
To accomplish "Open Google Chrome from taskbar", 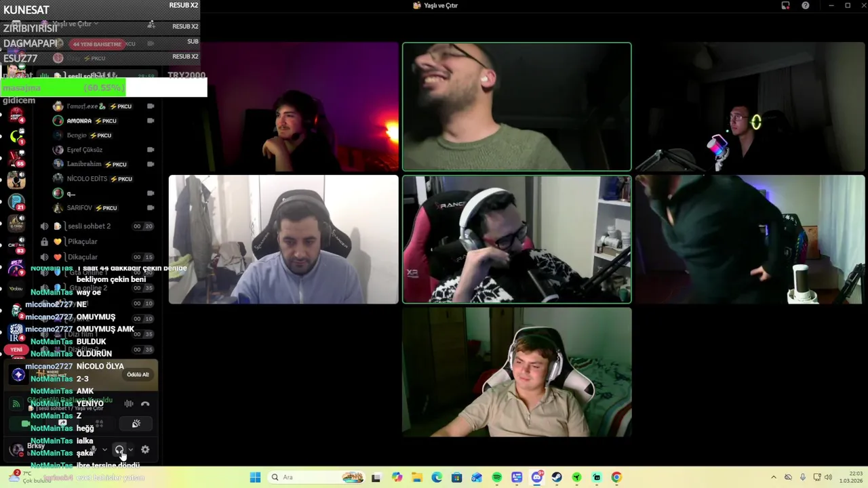I will [616, 477].
